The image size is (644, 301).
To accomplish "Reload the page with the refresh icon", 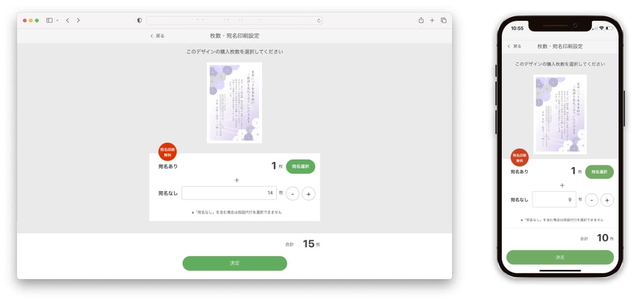I will tap(319, 20).
